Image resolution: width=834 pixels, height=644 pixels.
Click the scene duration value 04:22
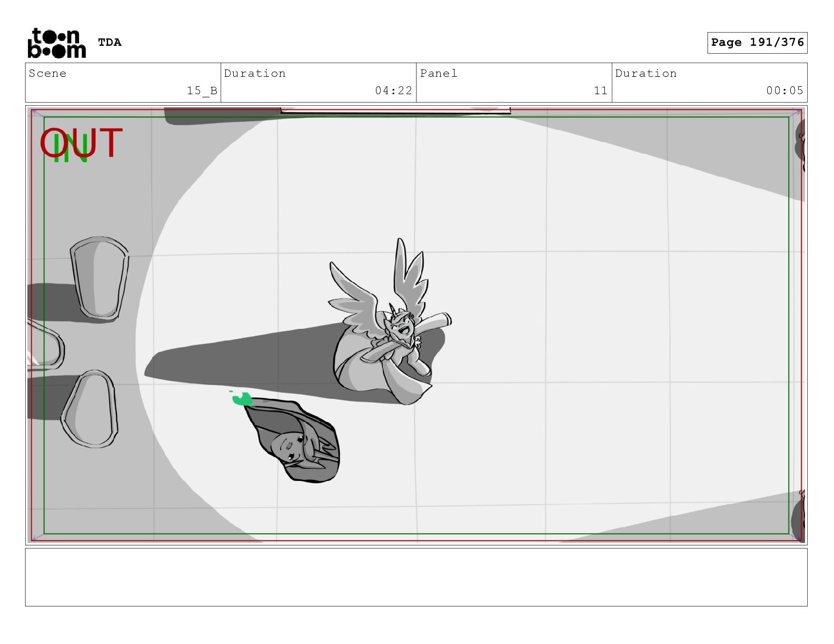pyautogui.click(x=394, y=90)
